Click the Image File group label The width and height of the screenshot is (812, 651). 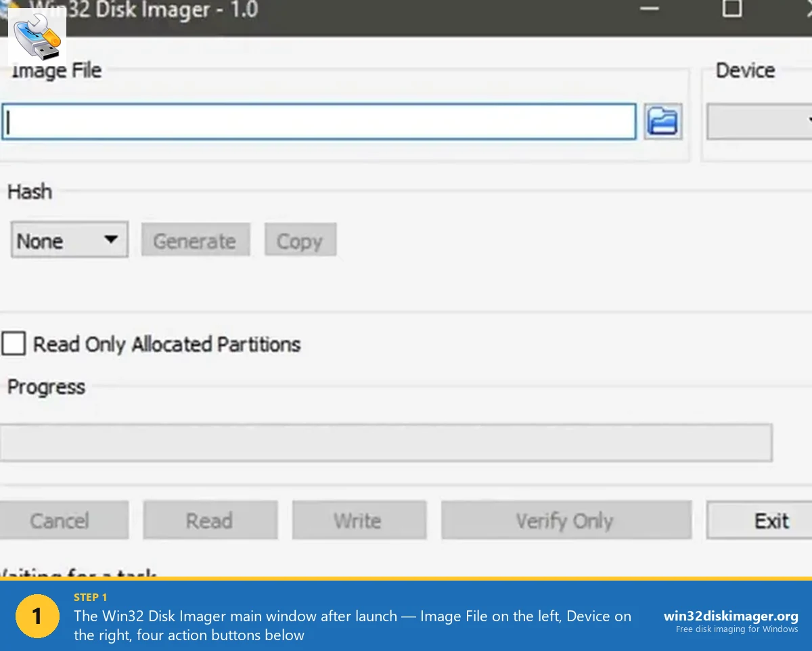pos(56,70)
